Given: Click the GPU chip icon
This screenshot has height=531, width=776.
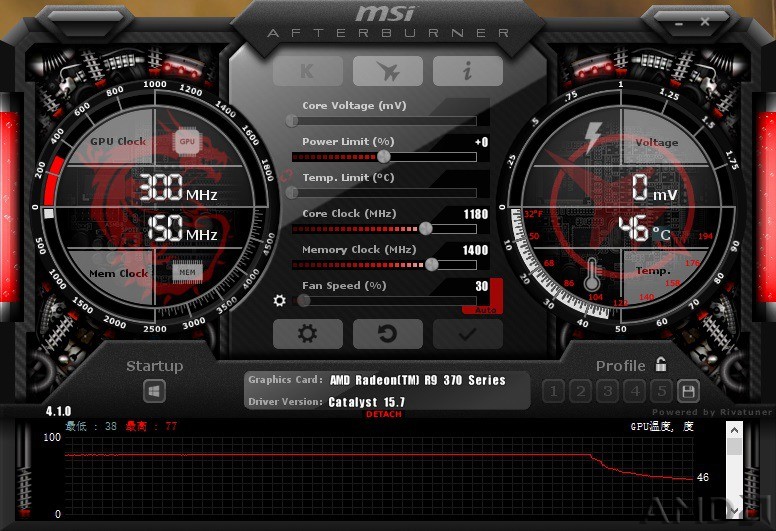Looking at the screenshot, I should [187, 142].
